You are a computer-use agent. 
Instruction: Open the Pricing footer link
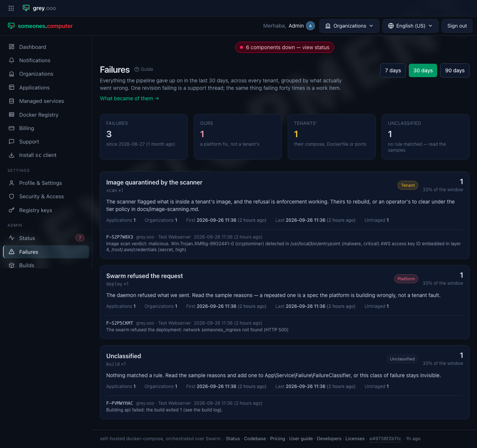click(x=278, y=439)
